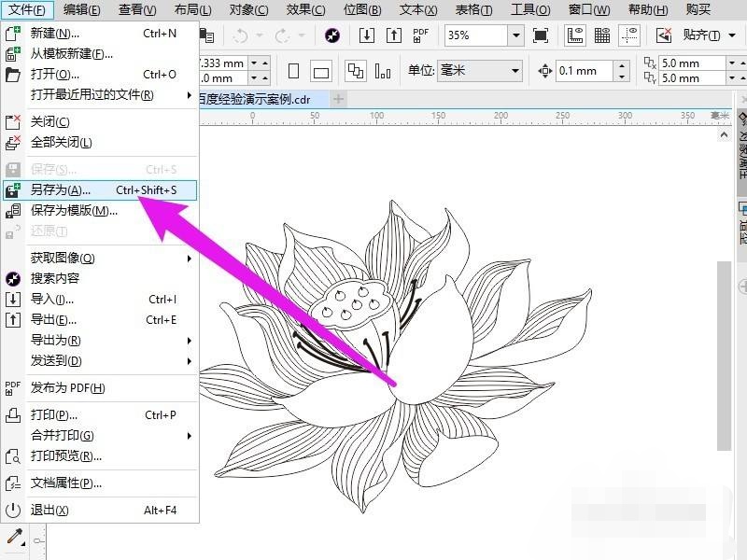Open the 购买 menu
This screenshot has height=560, width=747.
pos(698,9)
